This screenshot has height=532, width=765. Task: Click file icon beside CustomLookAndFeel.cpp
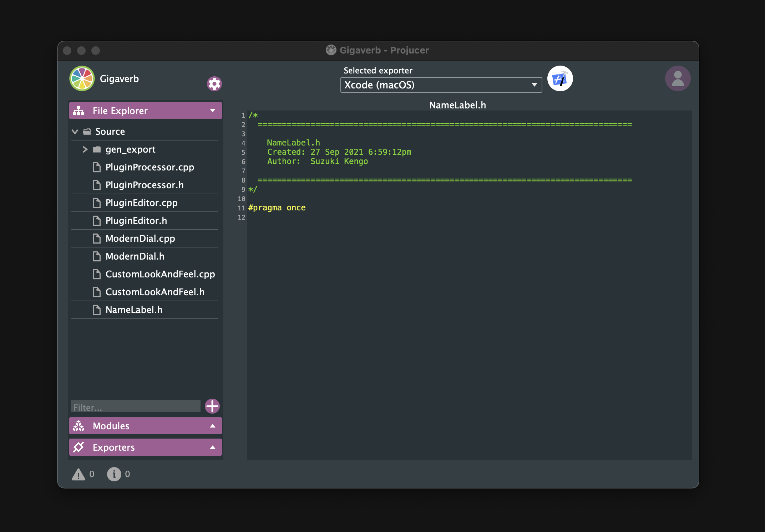(97, 274)
